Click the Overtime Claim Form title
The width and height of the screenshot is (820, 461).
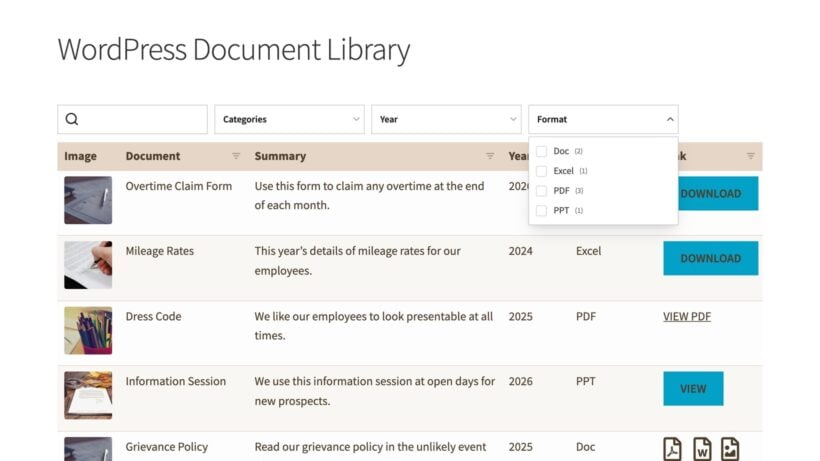(178, 186)
